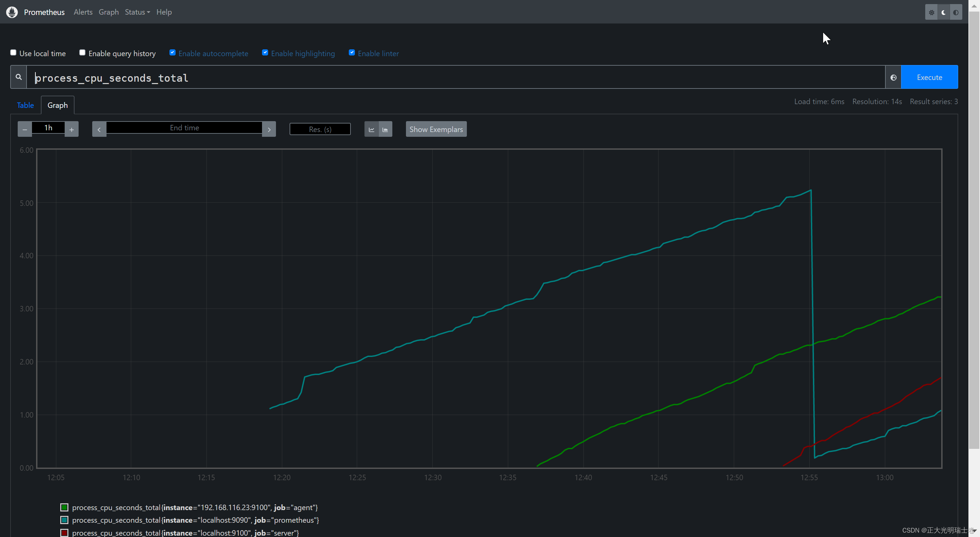The height and width of the screenshot is (537, 980).
Task: Click the Res. (s) resolution input field
Action: click(320, 129)
